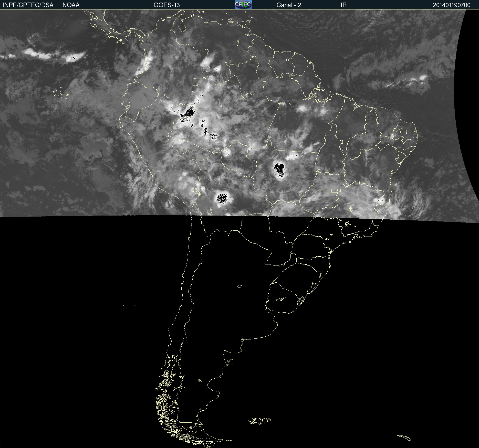This screenshot has width=479, height=448.
Task: Click the IR channel label
Action: pos(343,5)
